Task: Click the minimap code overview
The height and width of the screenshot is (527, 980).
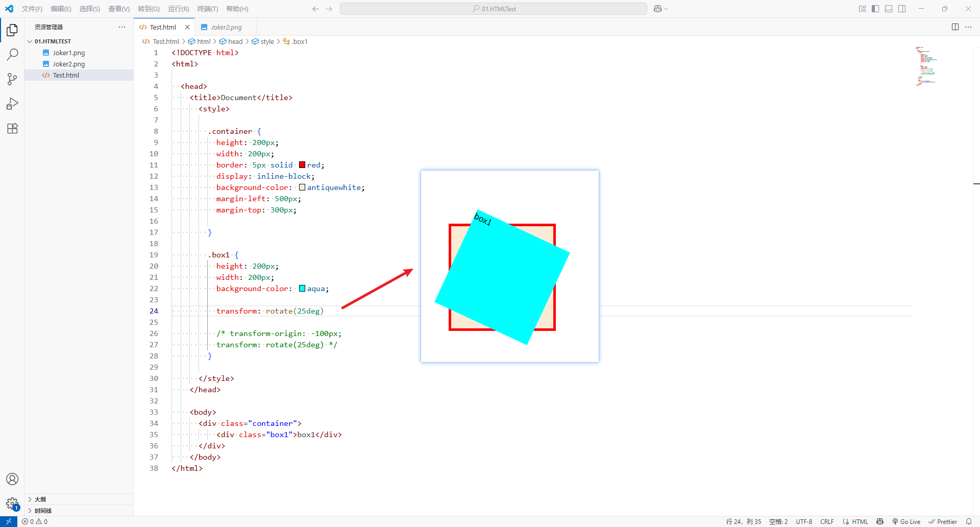Action: tap(926, 66)
